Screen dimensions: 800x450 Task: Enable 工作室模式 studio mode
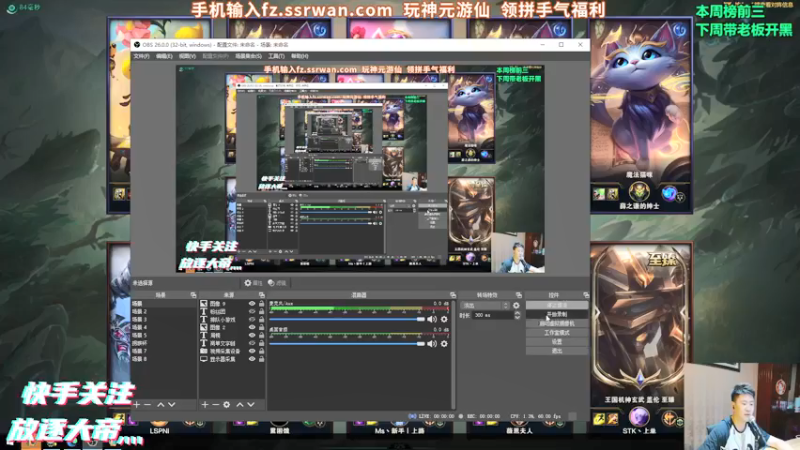coord(557,333)
